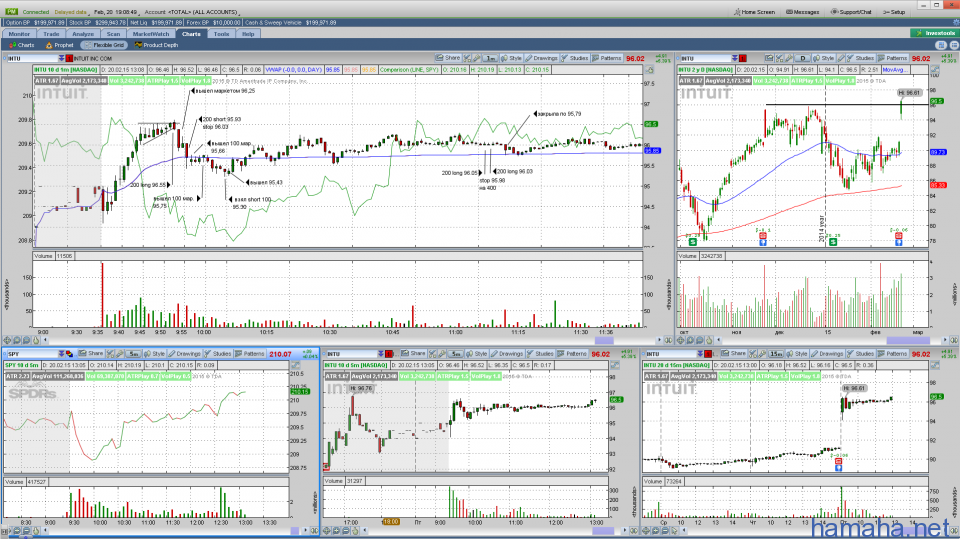Open Drawings in the INTU 5m chart
Viewport: 960px width, 539px height.
click(x=506, y=353)
